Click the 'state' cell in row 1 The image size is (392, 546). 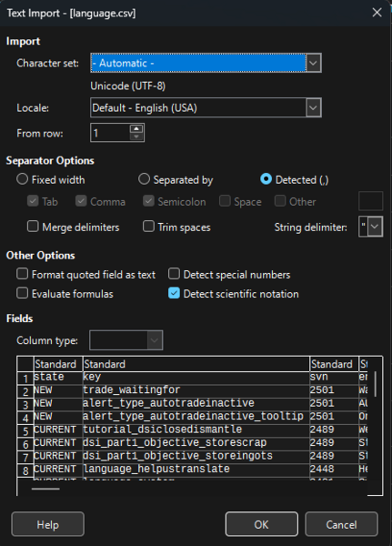click(x=58, y=377)
